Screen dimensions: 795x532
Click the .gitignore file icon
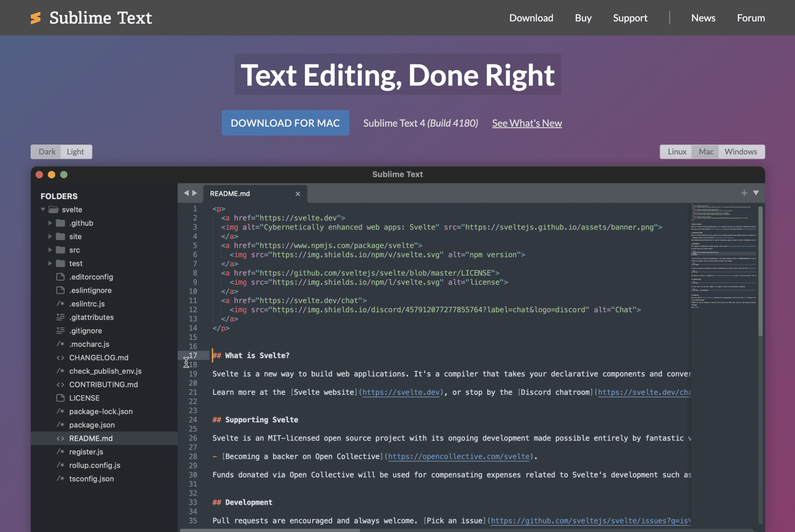(60, 331)
